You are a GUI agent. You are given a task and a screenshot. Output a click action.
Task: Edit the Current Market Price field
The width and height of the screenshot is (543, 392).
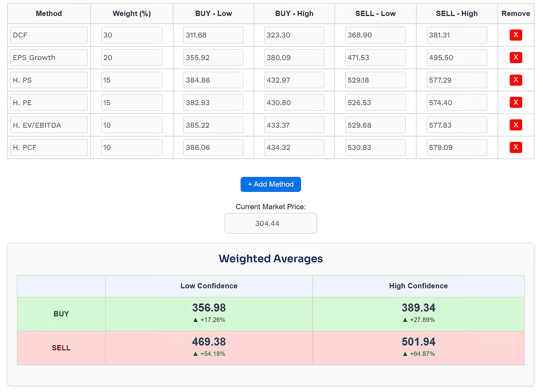tap(270, 223)
